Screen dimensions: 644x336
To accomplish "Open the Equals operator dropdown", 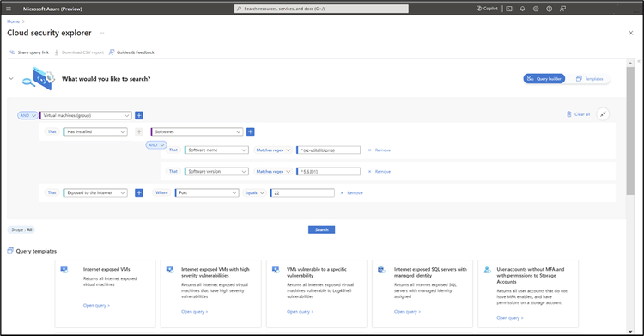I will click(x=254, y=192).
